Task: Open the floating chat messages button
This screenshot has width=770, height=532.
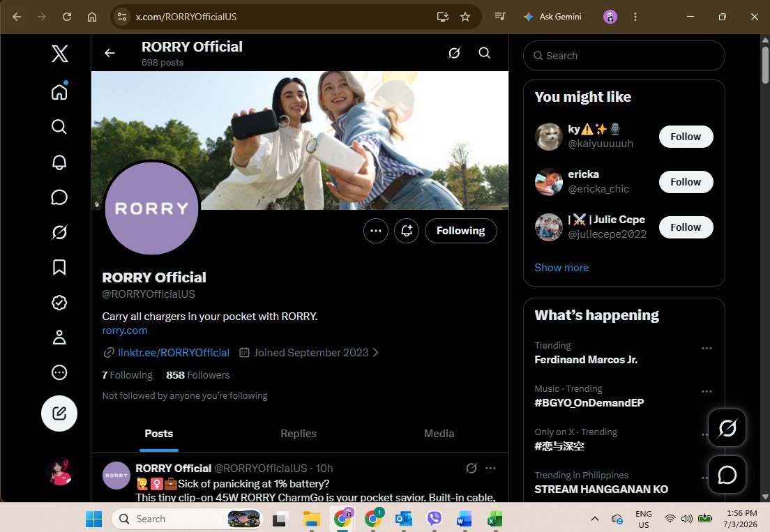Action: point(727,475)
